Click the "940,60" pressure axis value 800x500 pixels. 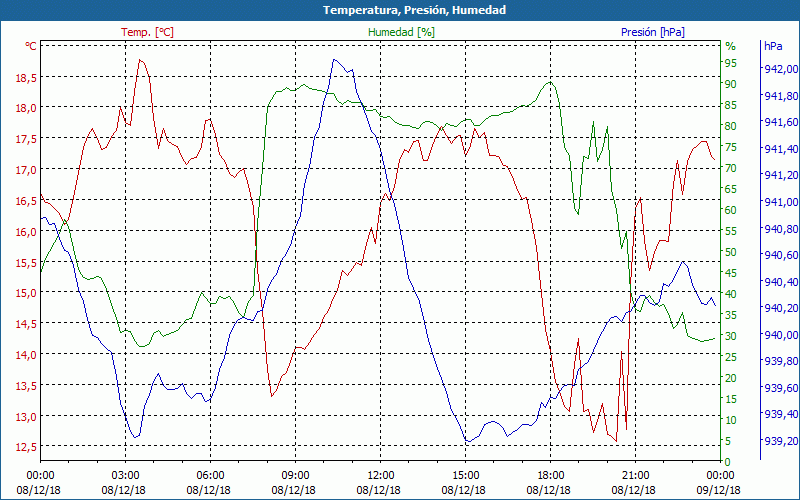[781, 255]
